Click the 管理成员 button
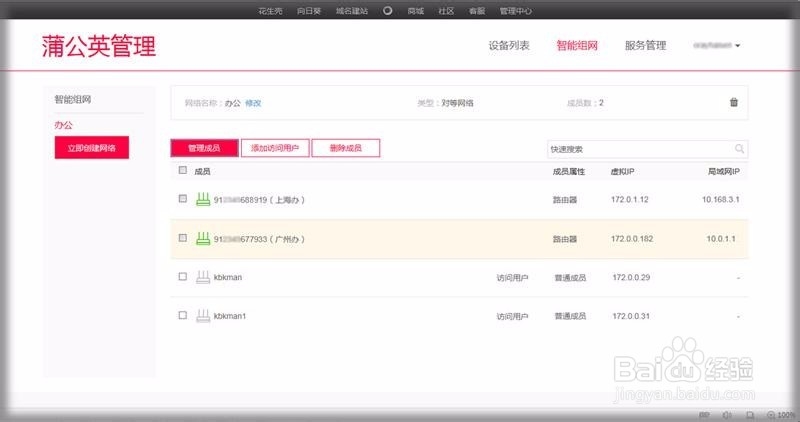Image resolution: width=800 pixels, height=422 pixels. [204, 148]
